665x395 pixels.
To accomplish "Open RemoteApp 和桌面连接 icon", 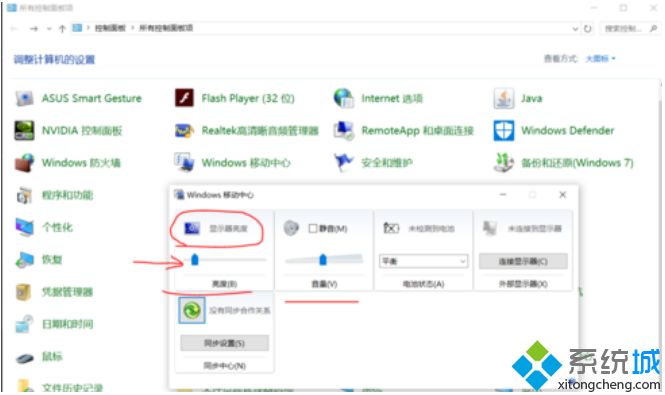I will tap(344, 131).
